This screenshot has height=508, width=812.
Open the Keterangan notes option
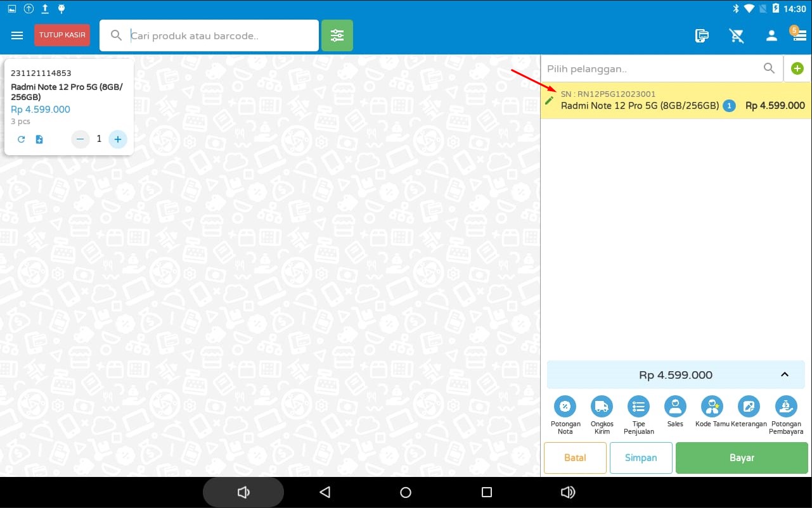[x=749, y=411]
